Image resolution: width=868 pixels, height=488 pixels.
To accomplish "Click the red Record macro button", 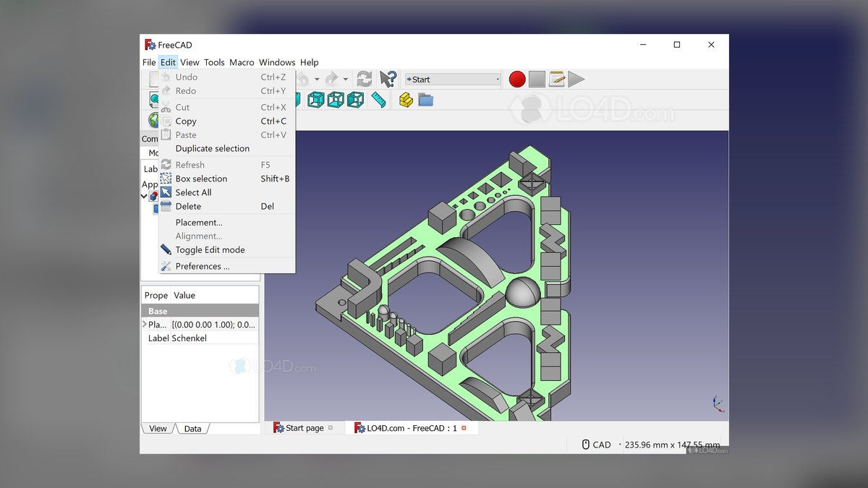I will click(x=517, y=80).
